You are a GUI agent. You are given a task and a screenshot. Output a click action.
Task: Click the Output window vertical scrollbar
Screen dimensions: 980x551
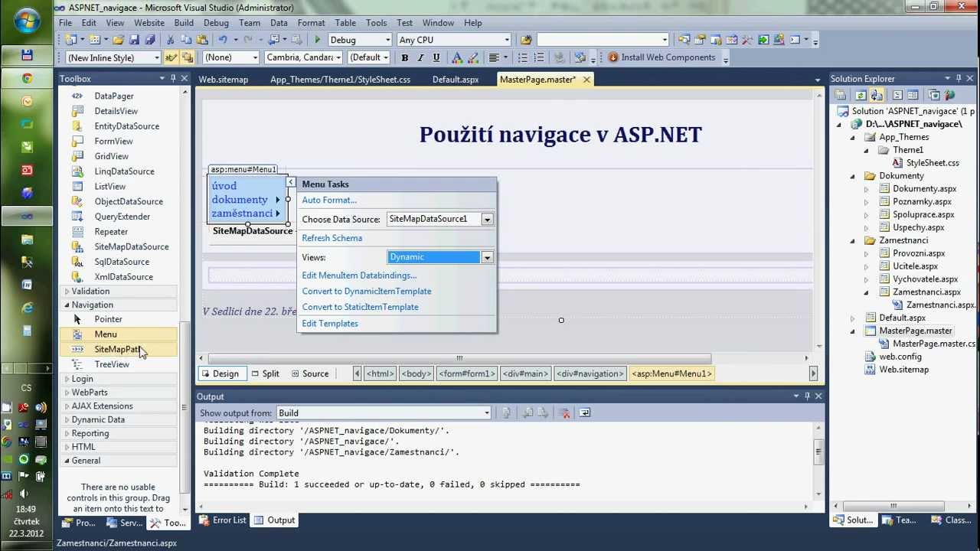click(x=818, y=450)
